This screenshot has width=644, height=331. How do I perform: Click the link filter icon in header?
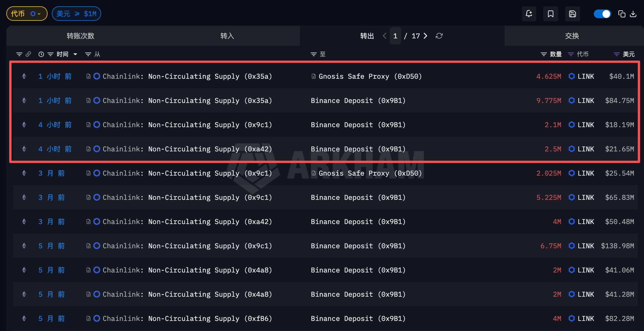[x=28, y=54]
